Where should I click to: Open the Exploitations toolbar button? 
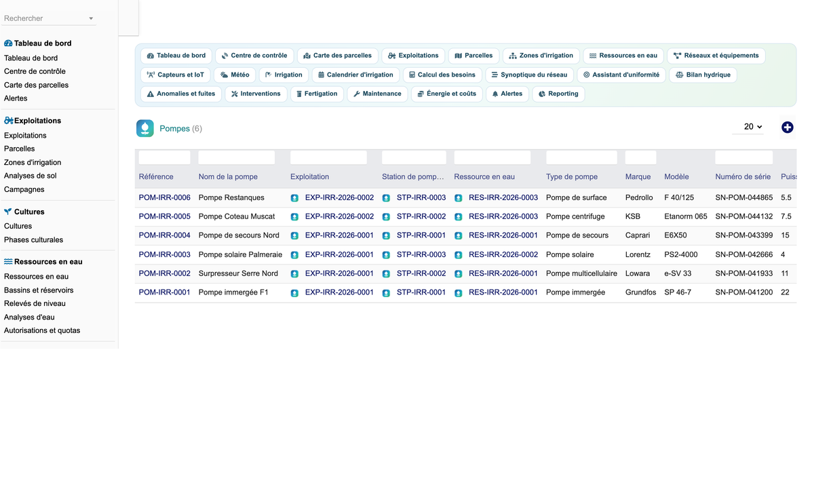tap(413, 56)
